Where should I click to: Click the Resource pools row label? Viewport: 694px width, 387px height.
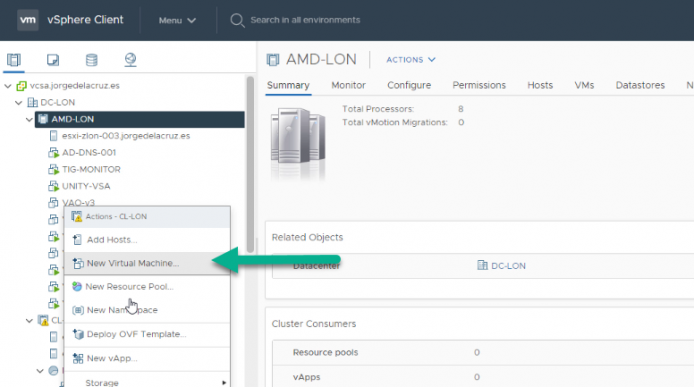[x=325, y=352]
